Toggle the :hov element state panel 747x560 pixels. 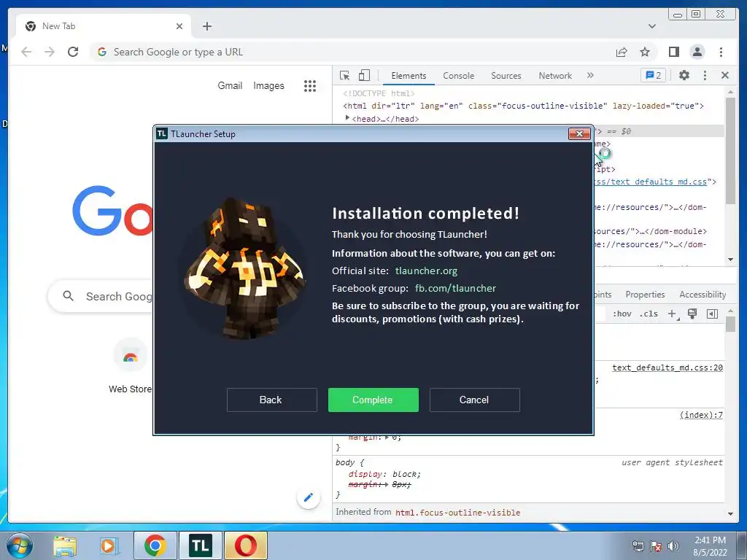coord(622,314)
